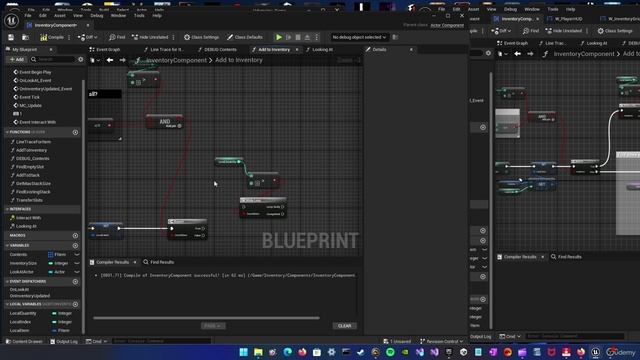Click the Stop play button
This screenshot has width=640, height=360.
(298, 37)
